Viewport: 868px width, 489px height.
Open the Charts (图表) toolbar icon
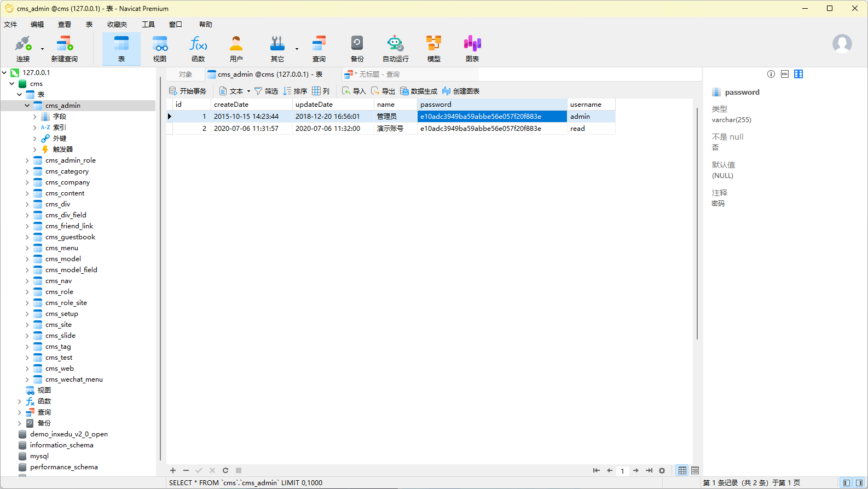(472, 49)
